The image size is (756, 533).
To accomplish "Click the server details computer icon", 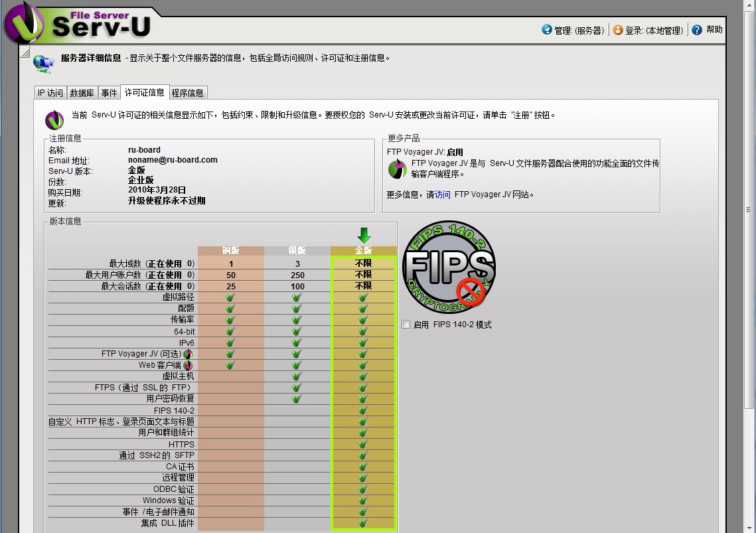I will point(43,64).
